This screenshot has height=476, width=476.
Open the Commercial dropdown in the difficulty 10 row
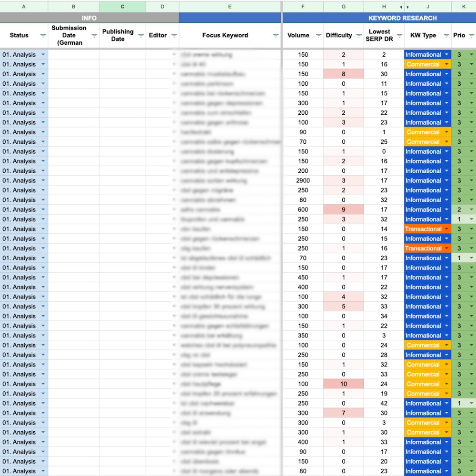click(x=446, y=384)
